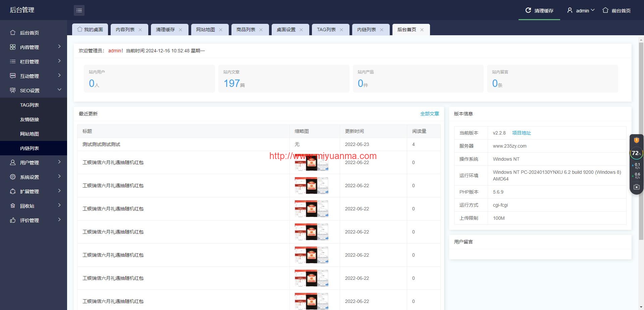644x310 pixels.
Task: Close the 桌面设置 tab
Action: (301, 30)
